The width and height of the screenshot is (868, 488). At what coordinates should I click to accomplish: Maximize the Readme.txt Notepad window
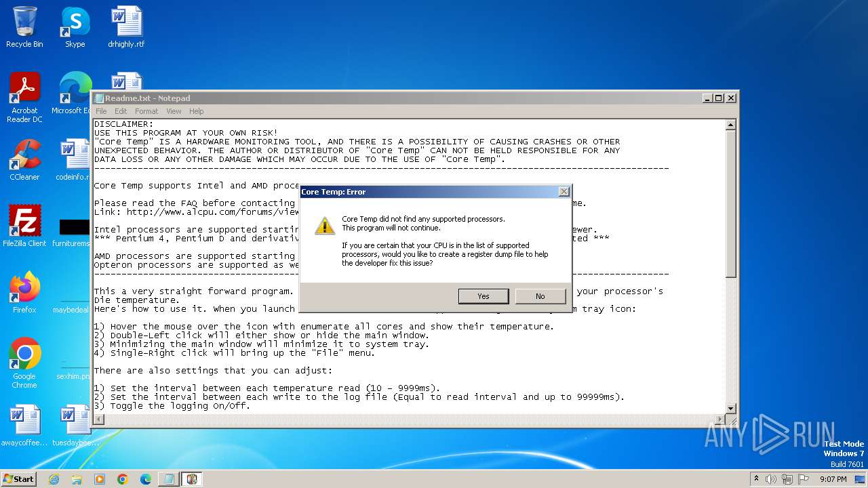click(x=719, y=98)
